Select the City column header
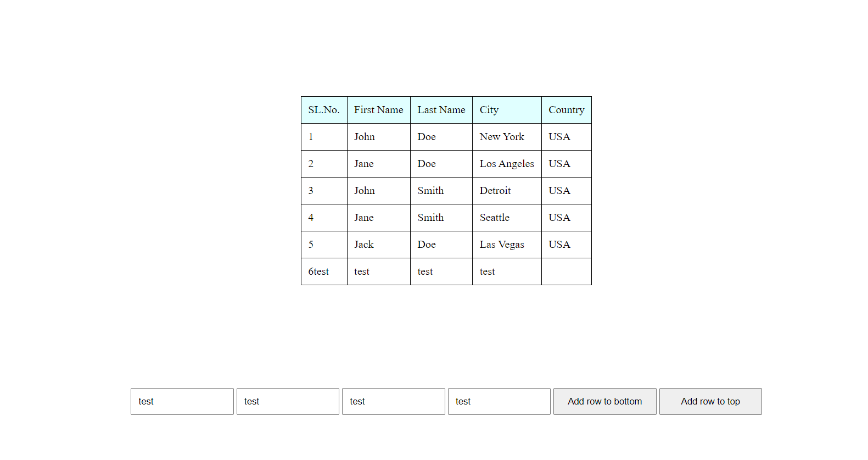This screenshot has height=460, width=868. (507, 110)
